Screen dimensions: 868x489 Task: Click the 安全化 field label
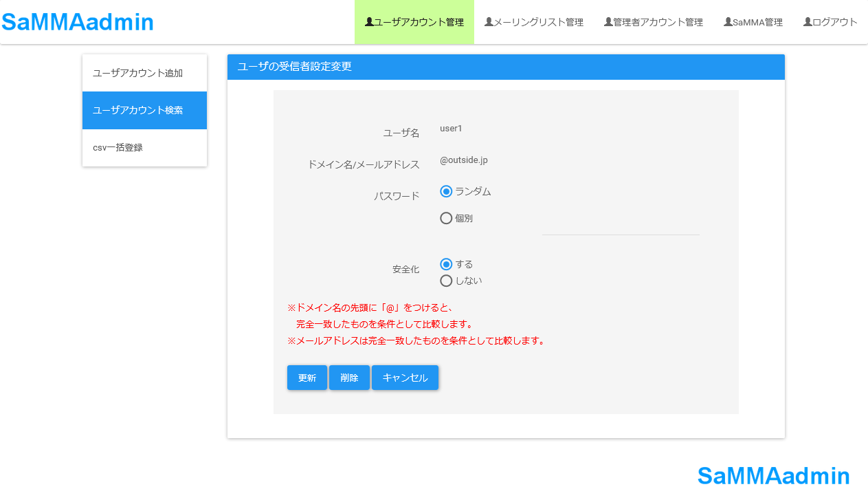click(406, 270)
